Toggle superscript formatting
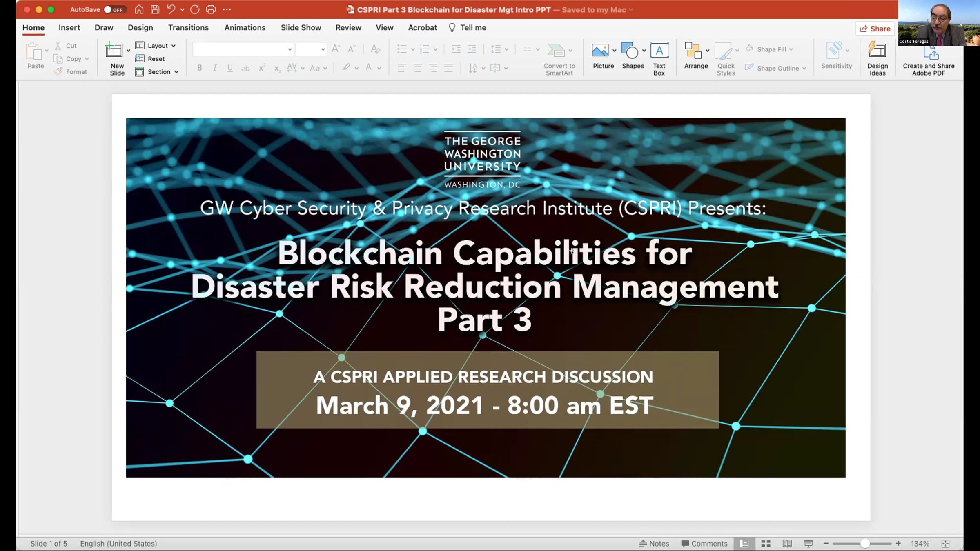The height and width of the screenshot is (551, 980). [x=262, y=68]
